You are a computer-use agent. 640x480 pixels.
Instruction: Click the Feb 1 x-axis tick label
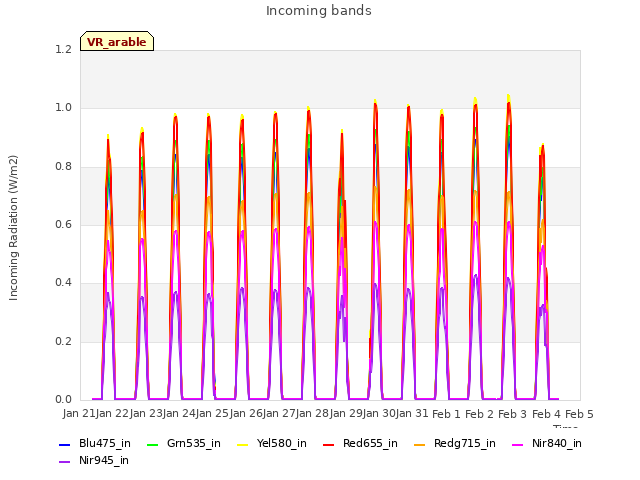(x=446, y=414)
